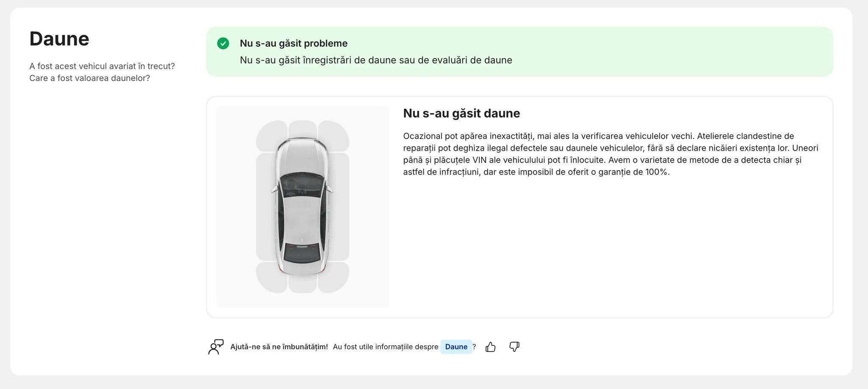This screenshot has width=868, height=389.
Task: Select the front-right corner damage zone on car diagram
Action: point(335,135)
